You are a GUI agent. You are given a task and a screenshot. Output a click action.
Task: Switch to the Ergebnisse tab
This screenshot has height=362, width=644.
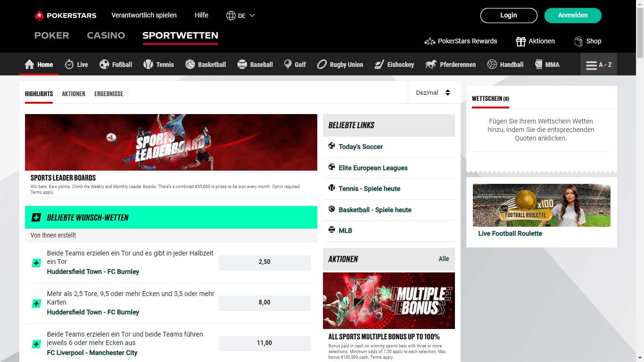[x=108, y=94]
